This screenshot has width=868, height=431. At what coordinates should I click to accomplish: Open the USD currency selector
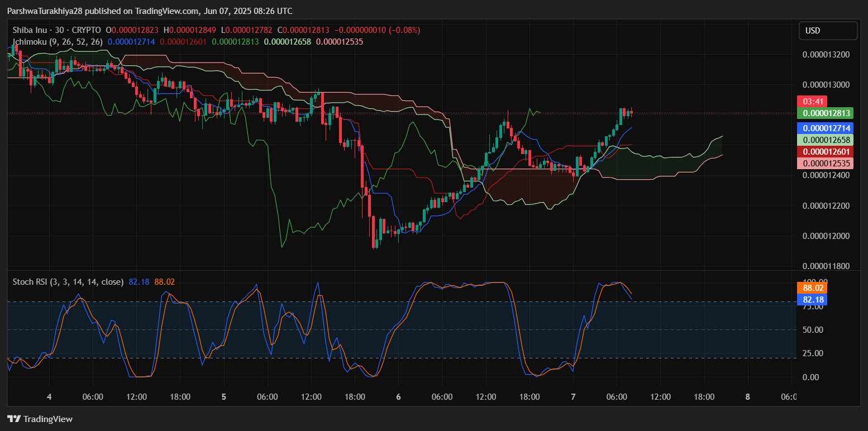coord(827,31)
